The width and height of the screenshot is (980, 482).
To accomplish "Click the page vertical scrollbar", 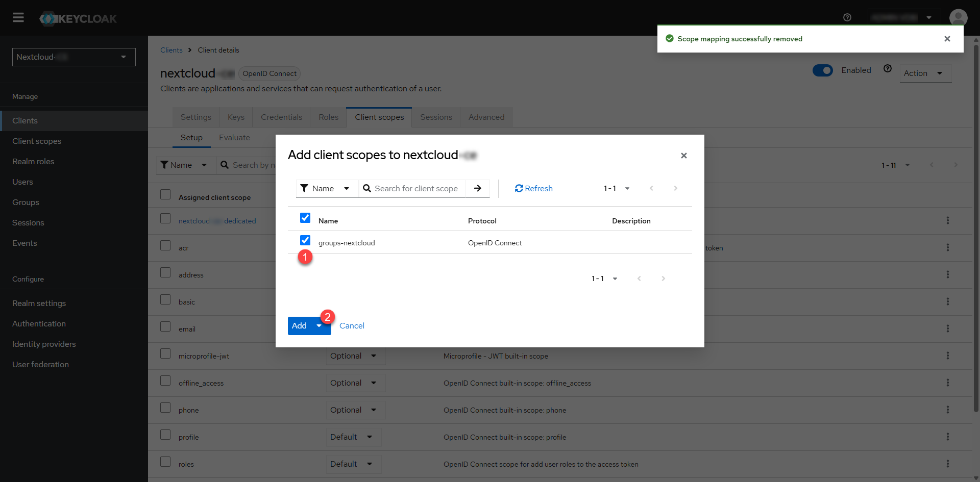I will point(976,230).
